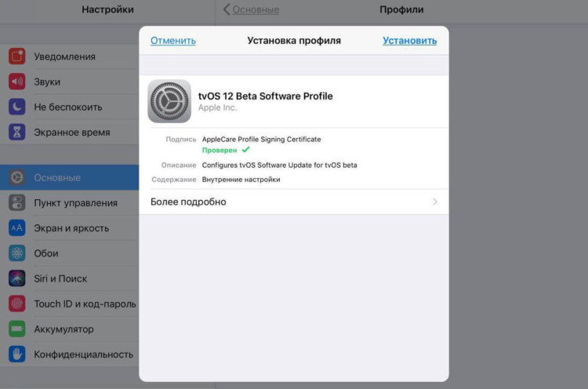Viewport: 588px width, 389px height.
Task: Install the profile with Установить
Action: click(409, 41)
